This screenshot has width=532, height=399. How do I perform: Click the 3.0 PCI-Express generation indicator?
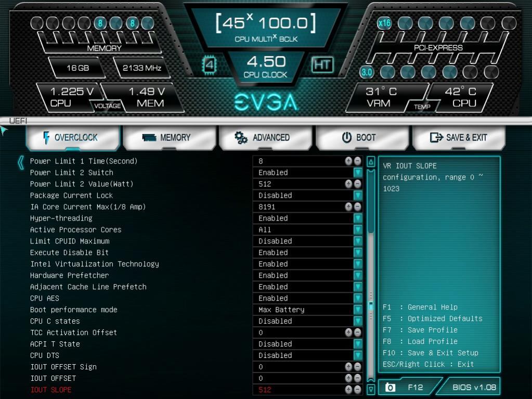[x=367, y=72]
